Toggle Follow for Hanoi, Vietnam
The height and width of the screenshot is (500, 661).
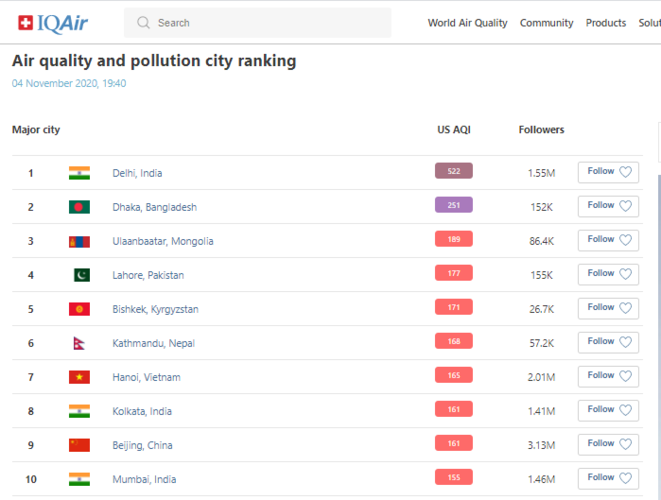(x=608, y=376)
